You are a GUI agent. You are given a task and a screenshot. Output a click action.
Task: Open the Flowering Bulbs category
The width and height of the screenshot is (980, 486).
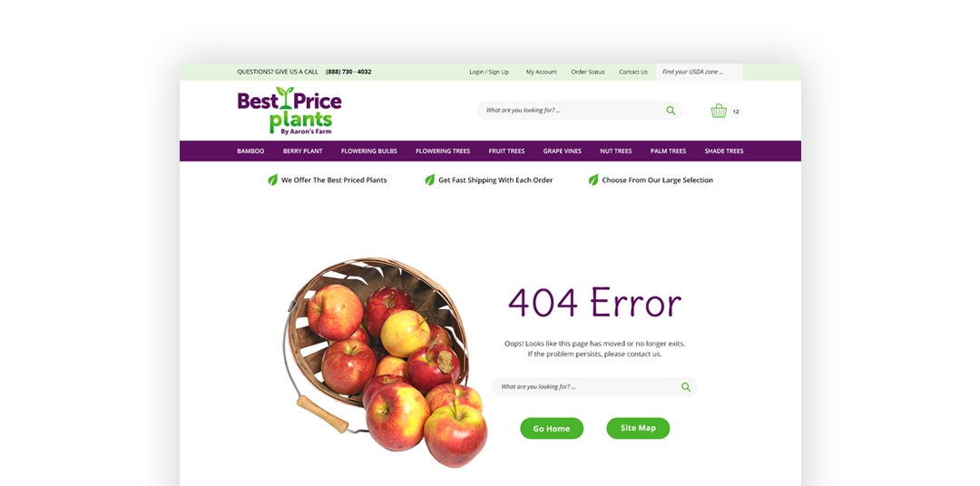coord(368,151)
